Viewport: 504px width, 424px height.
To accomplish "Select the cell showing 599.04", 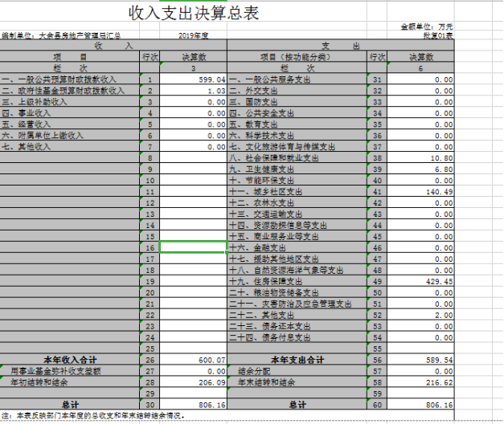I will click(x=193, y=79).
